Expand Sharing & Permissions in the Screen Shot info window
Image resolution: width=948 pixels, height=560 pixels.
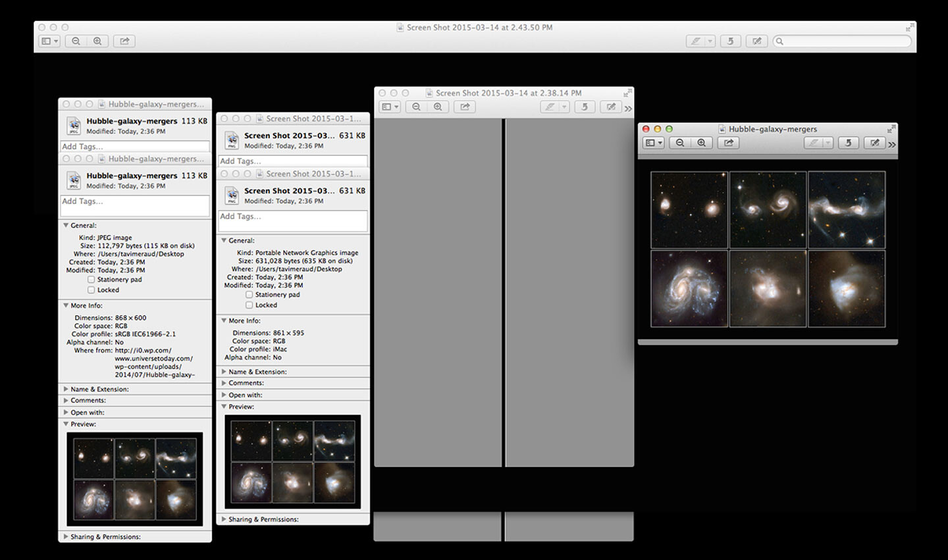[x=224, y=519]
